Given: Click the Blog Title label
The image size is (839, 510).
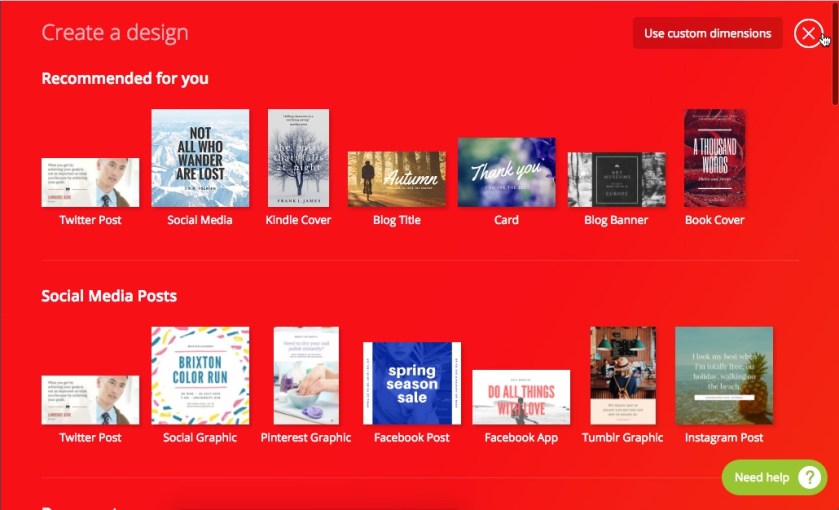Looking at the screenshot, I should click(x=396, y=220).
